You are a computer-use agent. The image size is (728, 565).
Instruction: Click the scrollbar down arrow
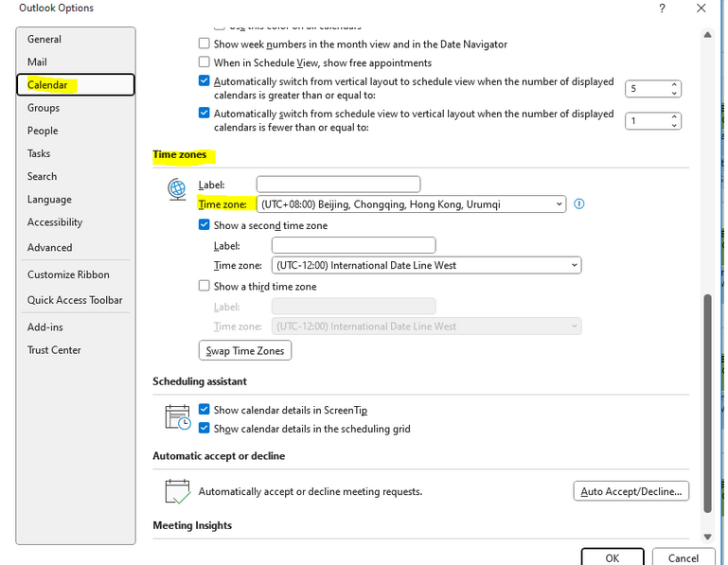point(707,537)
